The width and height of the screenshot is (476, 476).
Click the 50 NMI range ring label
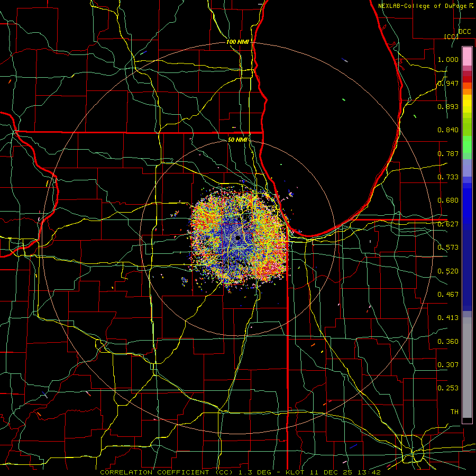(x=237, y=140)
